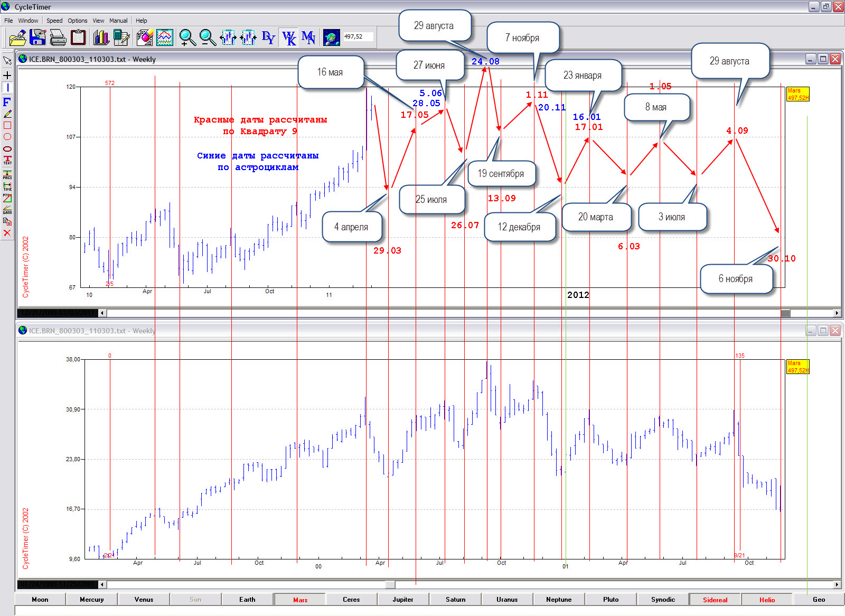The width and height of the screenshot is (845, 616).
Task: Click the printer icon in toolbar
Action: 58,38
